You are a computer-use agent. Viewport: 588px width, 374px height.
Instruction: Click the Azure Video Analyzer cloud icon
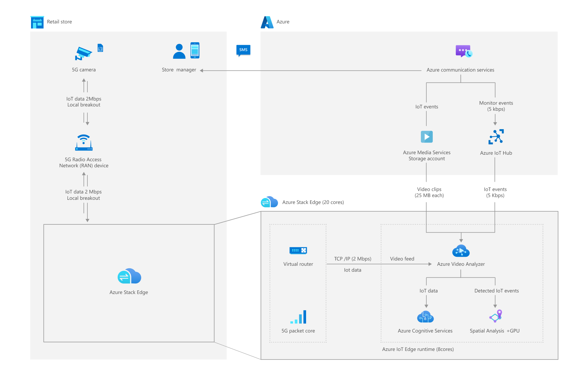[x=461, y=251]
